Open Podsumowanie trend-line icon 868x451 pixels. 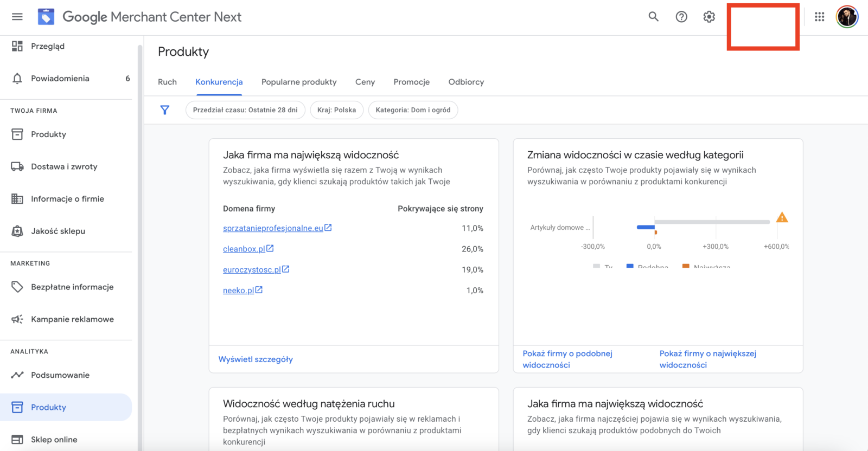17,375
